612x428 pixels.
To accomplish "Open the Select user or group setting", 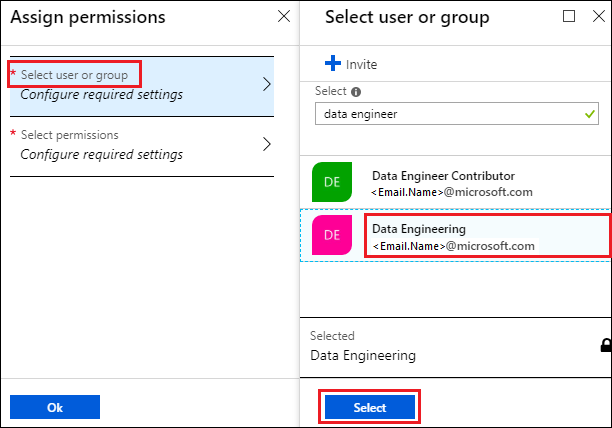I will coord(142,86).
